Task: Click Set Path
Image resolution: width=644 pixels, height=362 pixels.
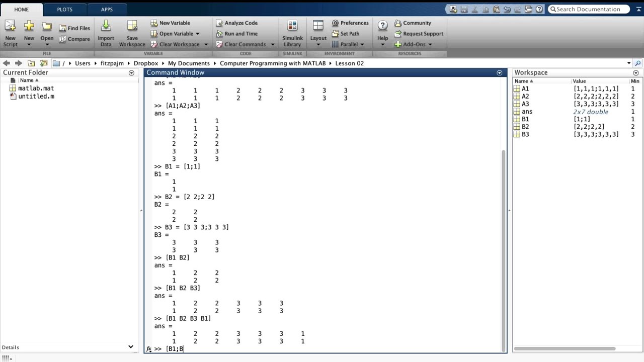Action: click(346, 34)
